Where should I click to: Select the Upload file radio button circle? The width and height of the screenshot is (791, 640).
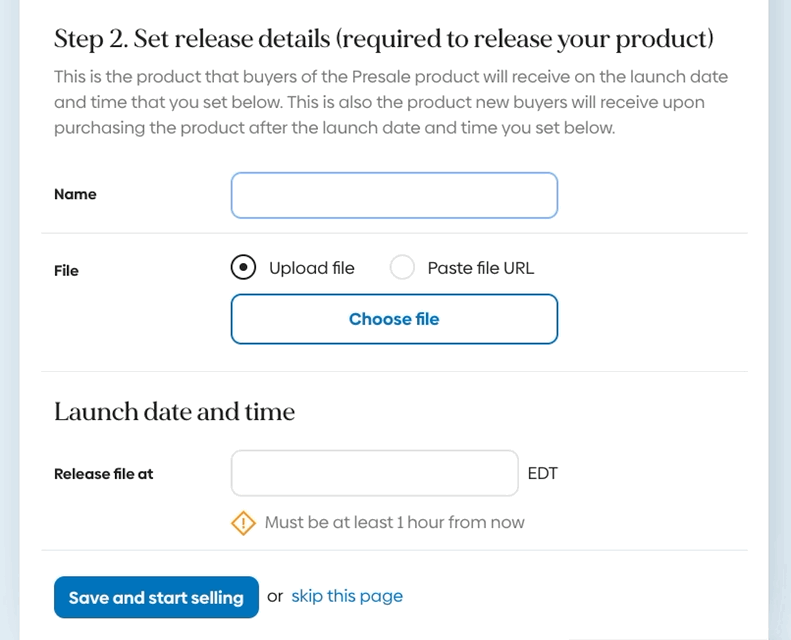click(x=243, y=268)
